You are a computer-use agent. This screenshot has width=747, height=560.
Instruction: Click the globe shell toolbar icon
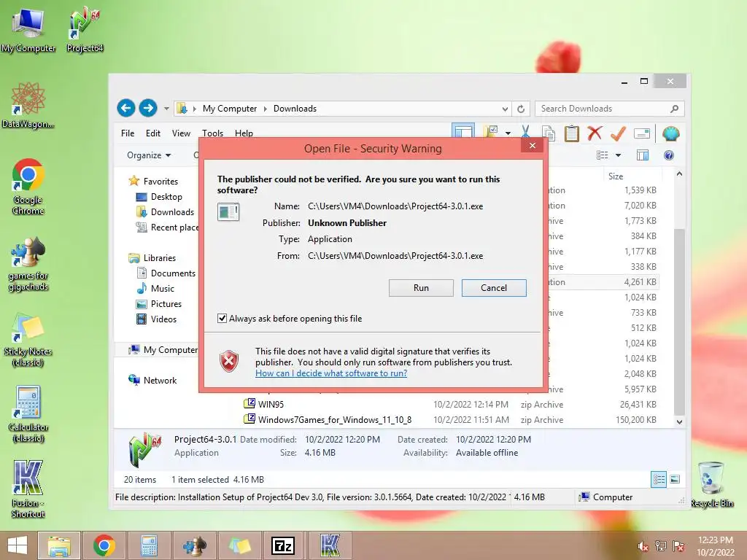(671, 133)
